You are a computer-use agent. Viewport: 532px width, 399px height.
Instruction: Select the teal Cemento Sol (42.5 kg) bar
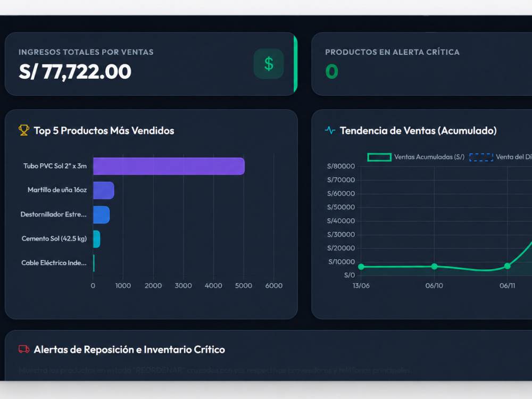pos(96,239)
